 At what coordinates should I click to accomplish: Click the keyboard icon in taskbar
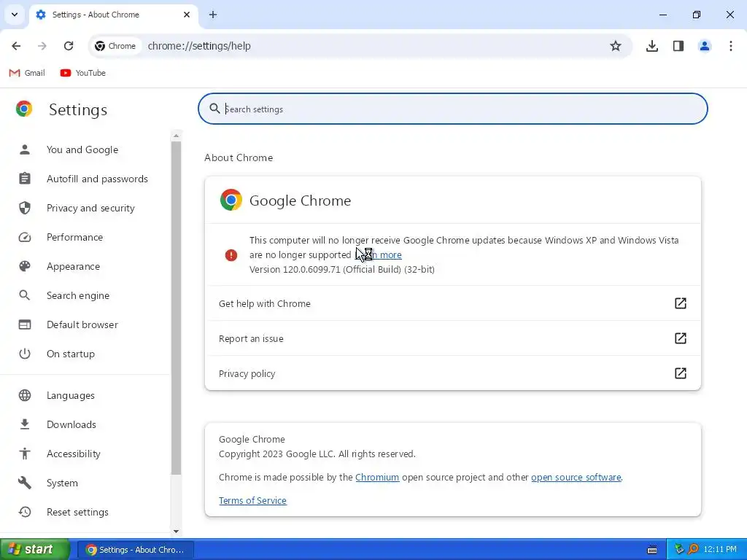click(x=652, y=550)
